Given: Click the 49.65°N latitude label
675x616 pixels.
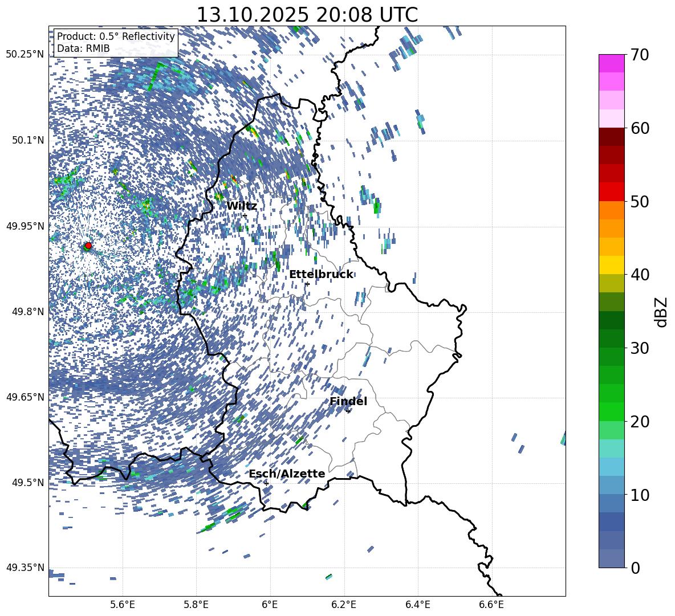Looking at the screenshot, I should pos(25,397).
